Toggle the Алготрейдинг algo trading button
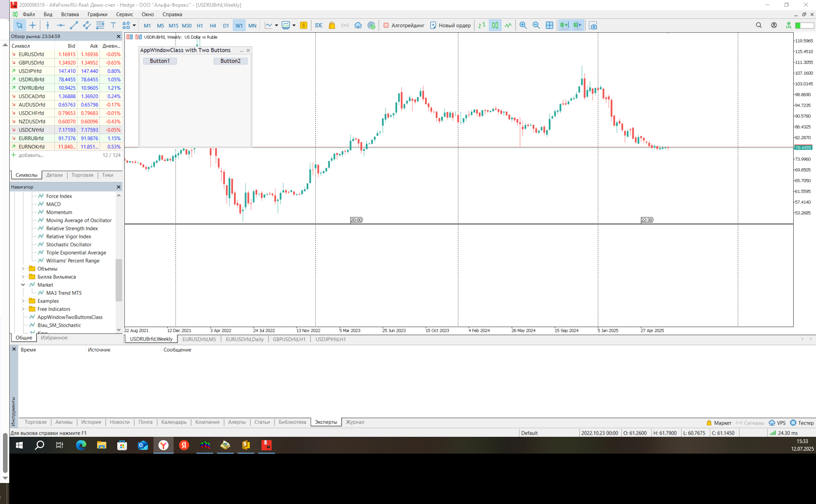 [x=404, y=25]
